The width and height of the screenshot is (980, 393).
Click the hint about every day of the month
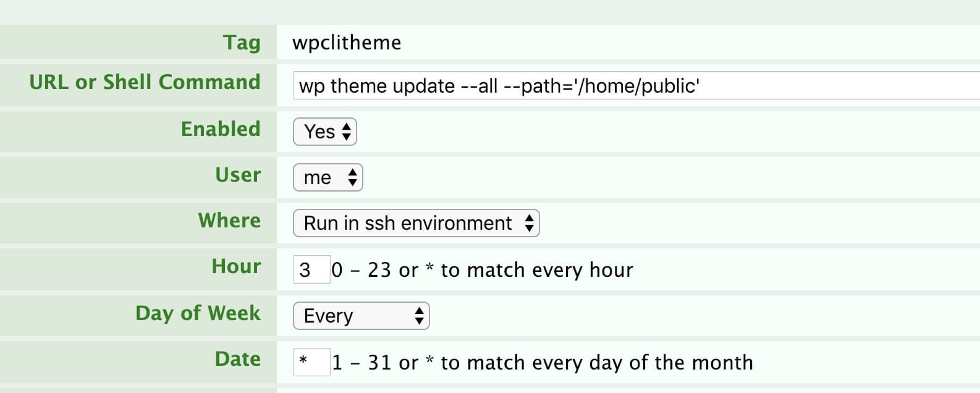(543, 363)
